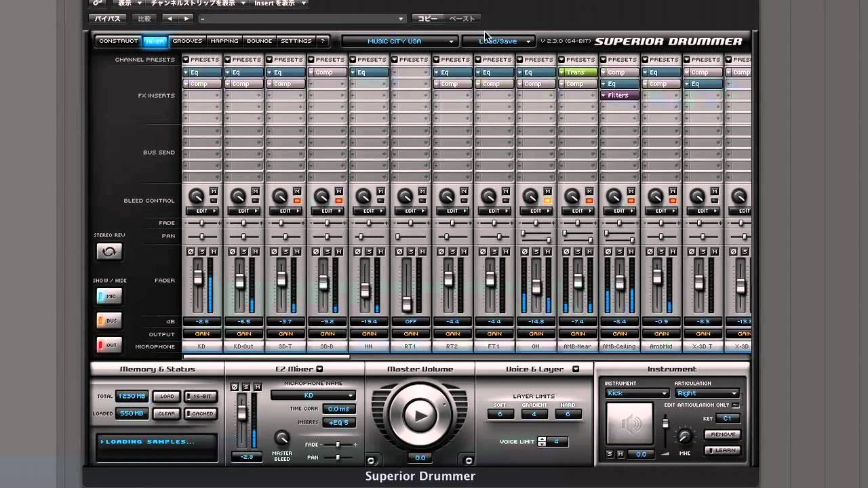Image resolution: width=868 pixels, height=488 pixels.
Task: Solo the HH channel
Action: [x=369, y=251]
